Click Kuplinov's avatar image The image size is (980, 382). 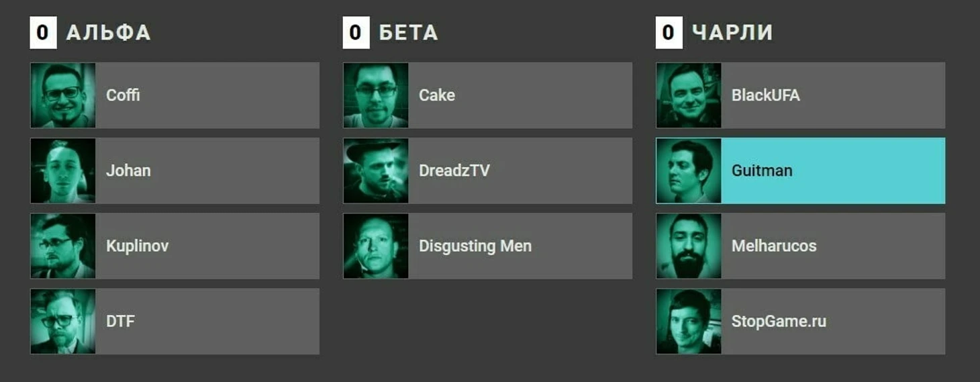(63, 246)
